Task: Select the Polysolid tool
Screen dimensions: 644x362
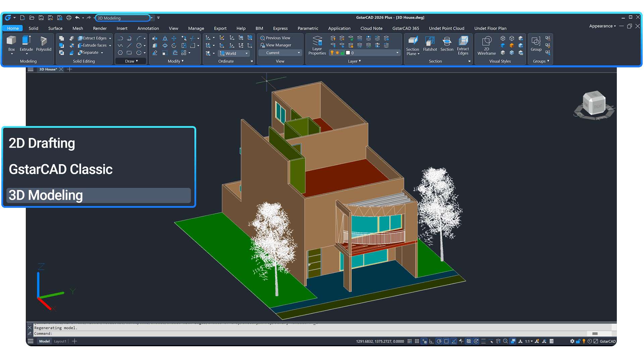Action: 44,41
